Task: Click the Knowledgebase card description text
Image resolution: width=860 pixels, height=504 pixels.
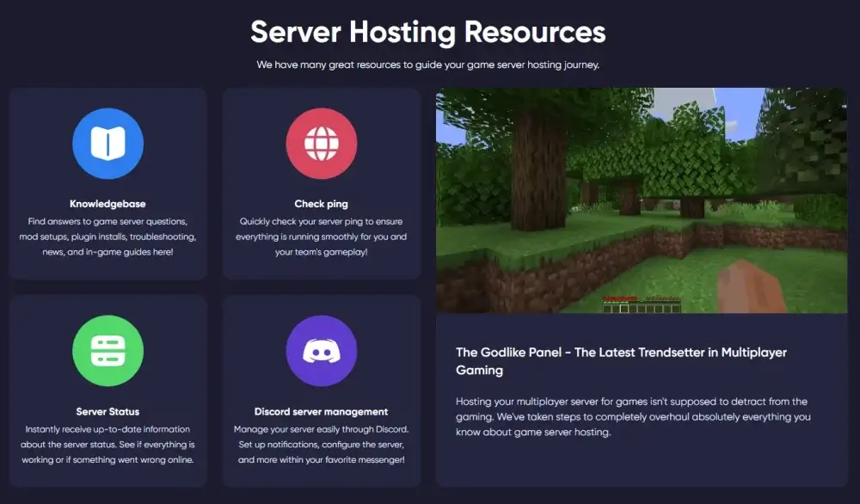Action: point(107,236)
